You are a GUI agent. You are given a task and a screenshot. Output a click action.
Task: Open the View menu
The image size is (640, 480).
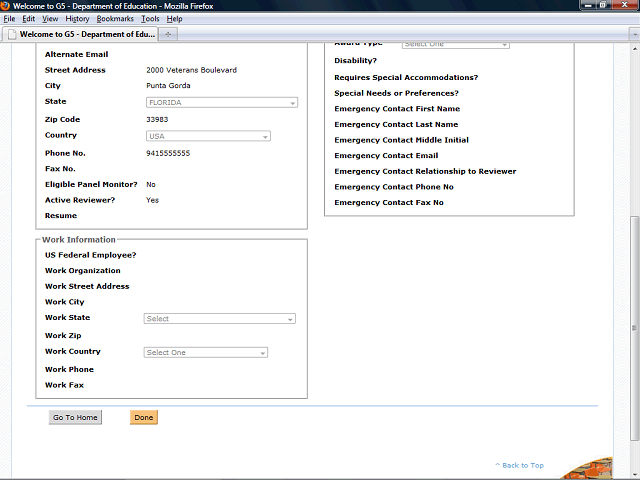click(x=50, y=19)
